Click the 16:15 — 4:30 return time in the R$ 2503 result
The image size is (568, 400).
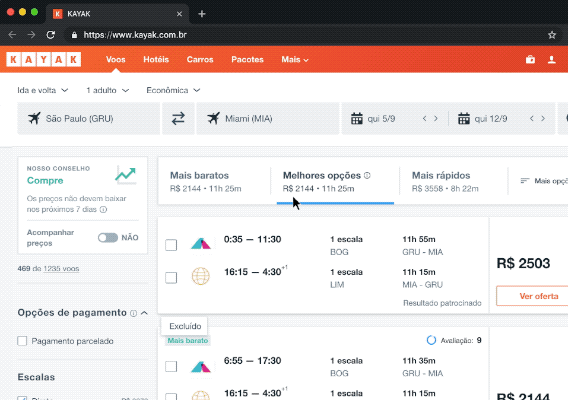click(x=255, y=272)
